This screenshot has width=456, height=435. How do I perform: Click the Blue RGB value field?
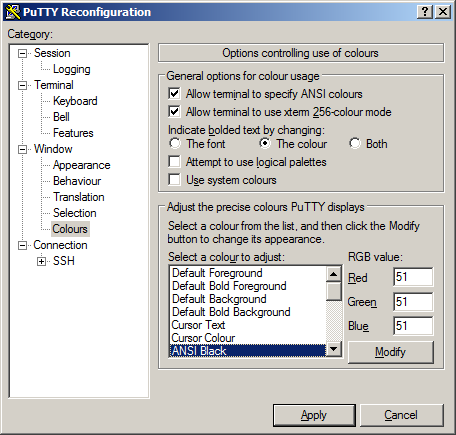click(413, 326)
